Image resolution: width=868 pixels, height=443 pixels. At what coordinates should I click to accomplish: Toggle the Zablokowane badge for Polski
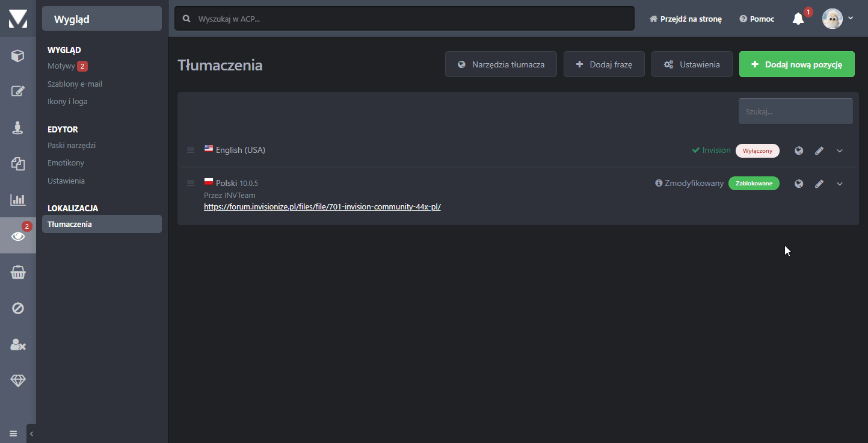click(753, 184)
